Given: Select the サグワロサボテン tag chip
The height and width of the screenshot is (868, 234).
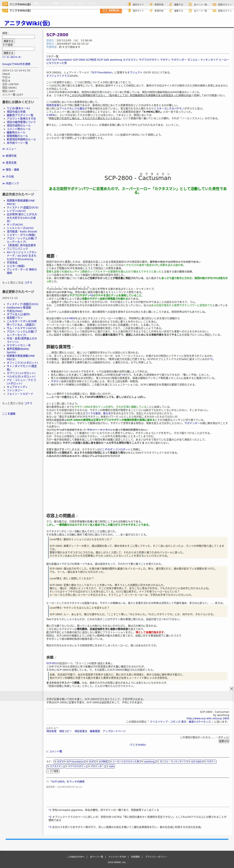Looking at the screenshot, I should pos(75,766).
